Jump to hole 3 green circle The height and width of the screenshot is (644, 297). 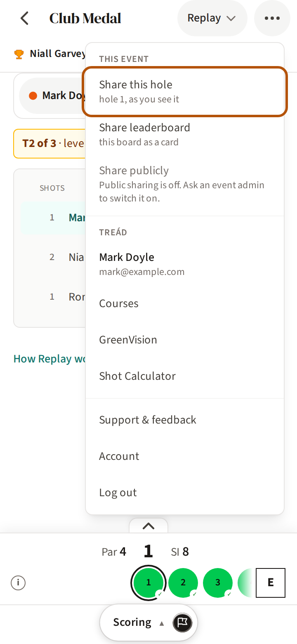tap(218, 583)
